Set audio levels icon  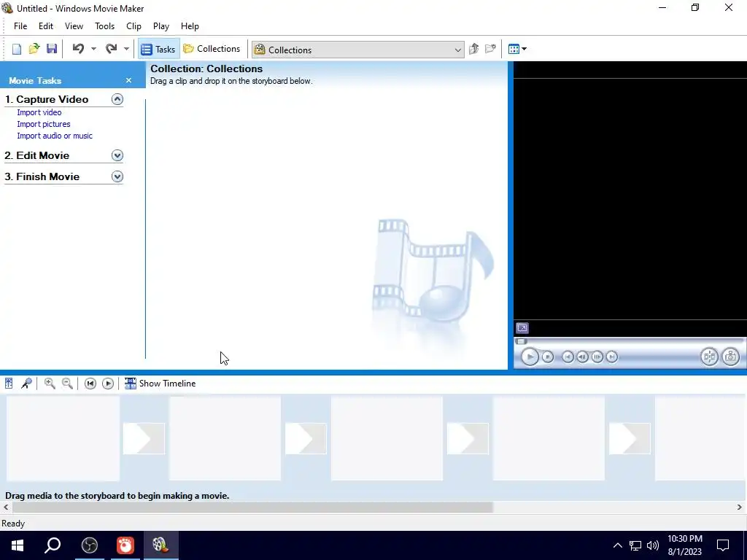click(x=9, y=384)
